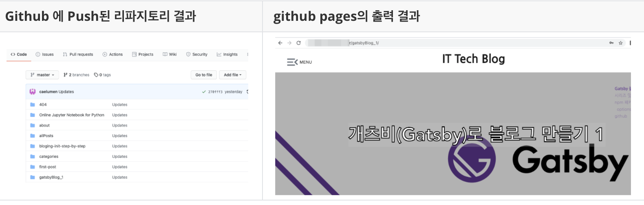
Task: Click the Issues circle icon
Action: pyautogui.click(x=38, y=54)
